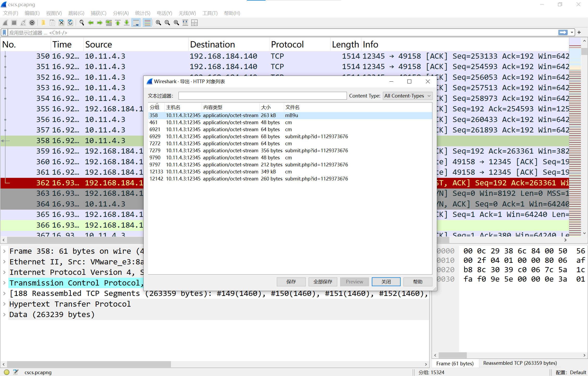Click the 帮助 button in export dialog
Screen dimensions: 588x376
click(418, 282)
